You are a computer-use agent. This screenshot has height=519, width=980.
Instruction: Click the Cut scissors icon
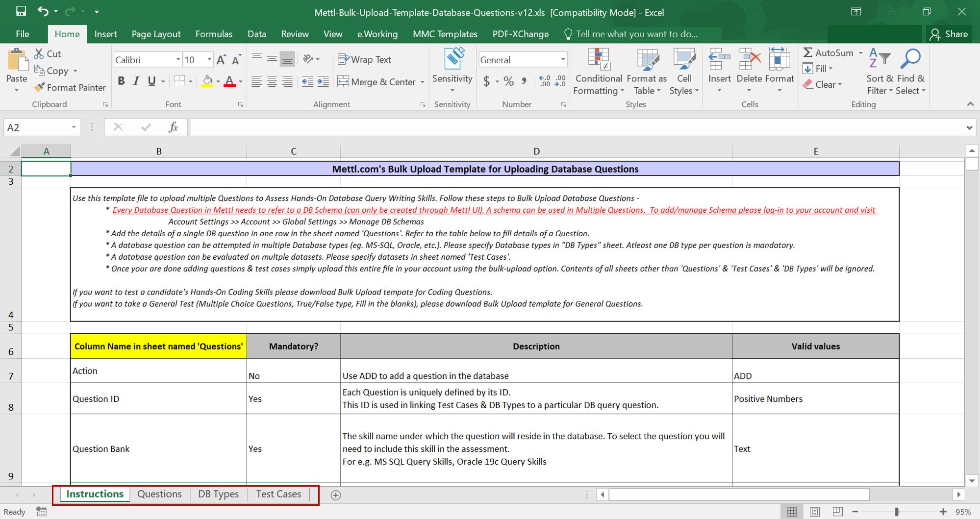click(x=39, y=54)
